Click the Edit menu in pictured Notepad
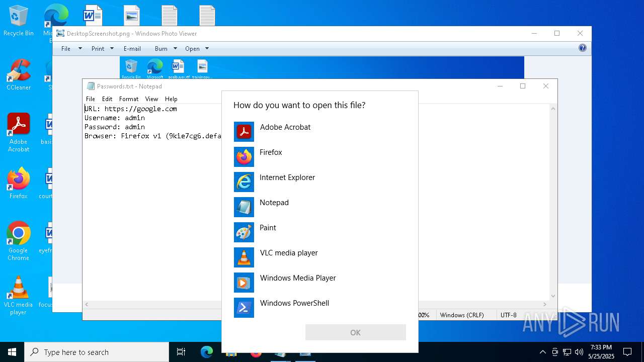 coord(107,99)
